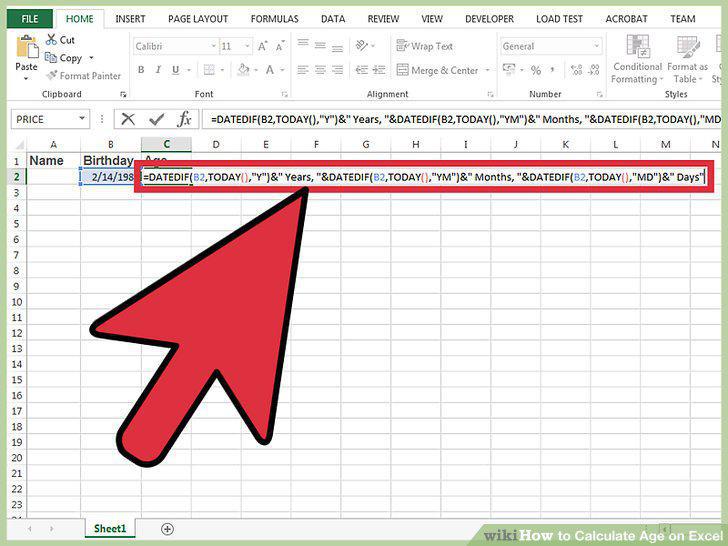
Task: Expand the PRICE name box dropdown
Action: (x=82, y=119)
